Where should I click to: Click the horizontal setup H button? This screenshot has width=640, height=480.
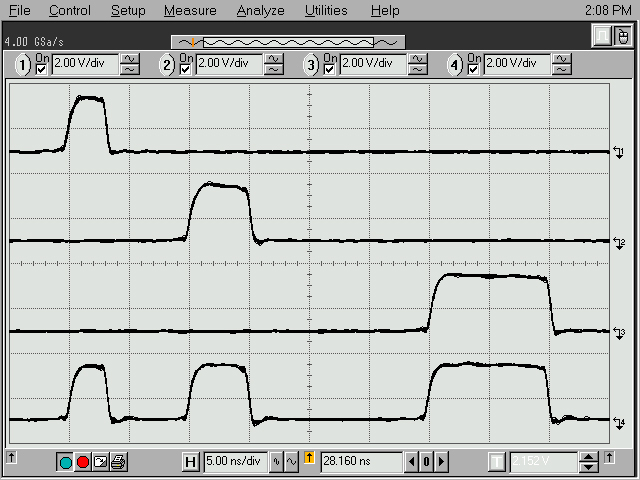191,461
